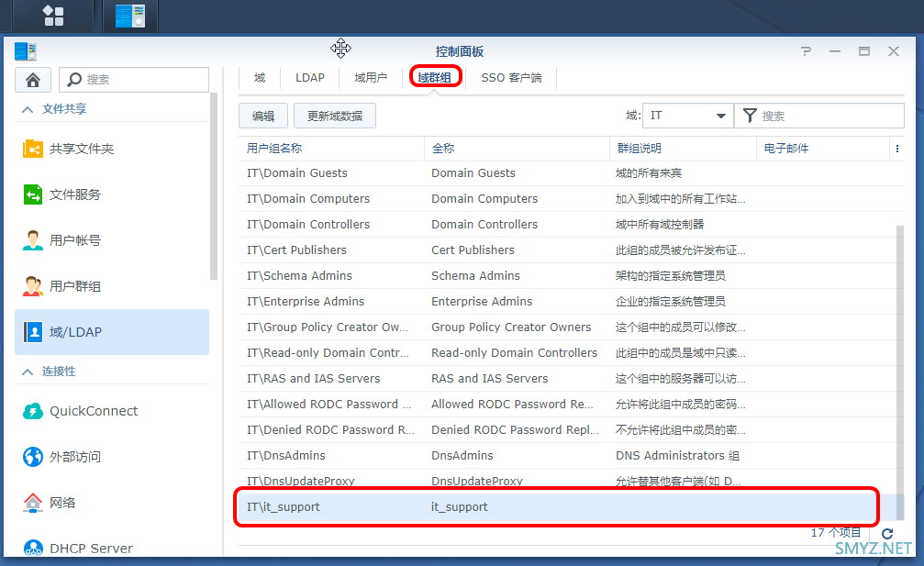The image size is (924, 566).
Task: Click the 域中所有域控制器 description cell
Action: click(660, 225)
